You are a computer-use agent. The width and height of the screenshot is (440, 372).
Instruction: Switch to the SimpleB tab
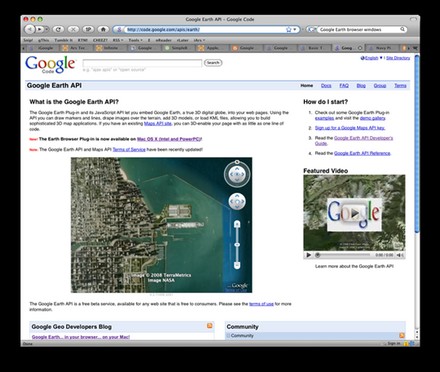tap(178, 48)
